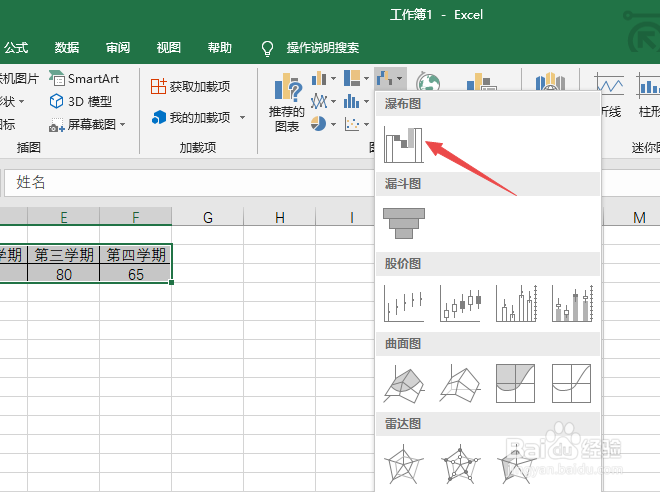
Task: Select cell with value 65
Action: (136, 274)
